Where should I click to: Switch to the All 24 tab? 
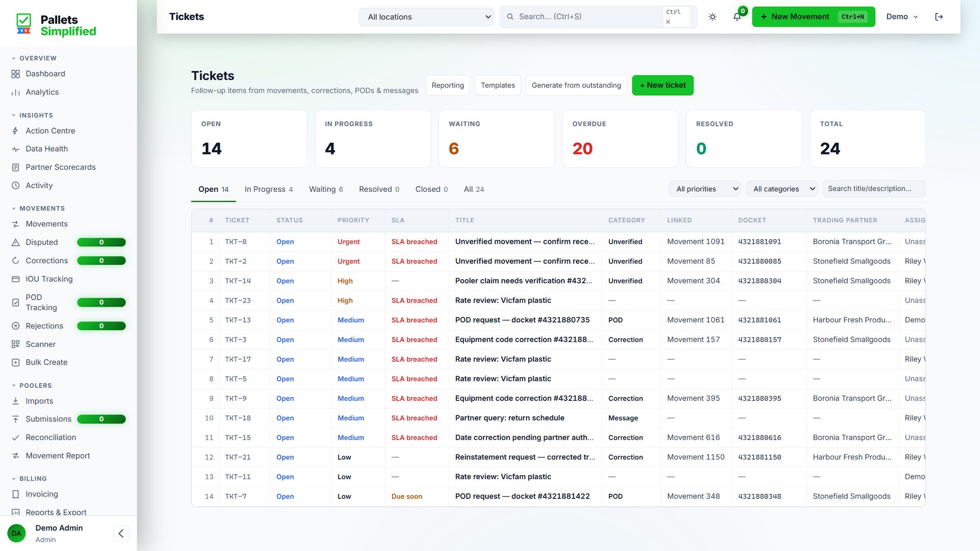click(474, 189)
